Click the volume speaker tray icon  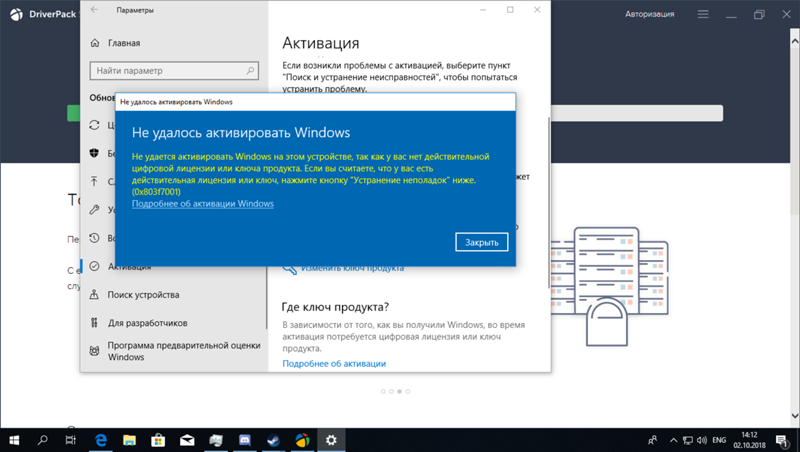[702, 440]
